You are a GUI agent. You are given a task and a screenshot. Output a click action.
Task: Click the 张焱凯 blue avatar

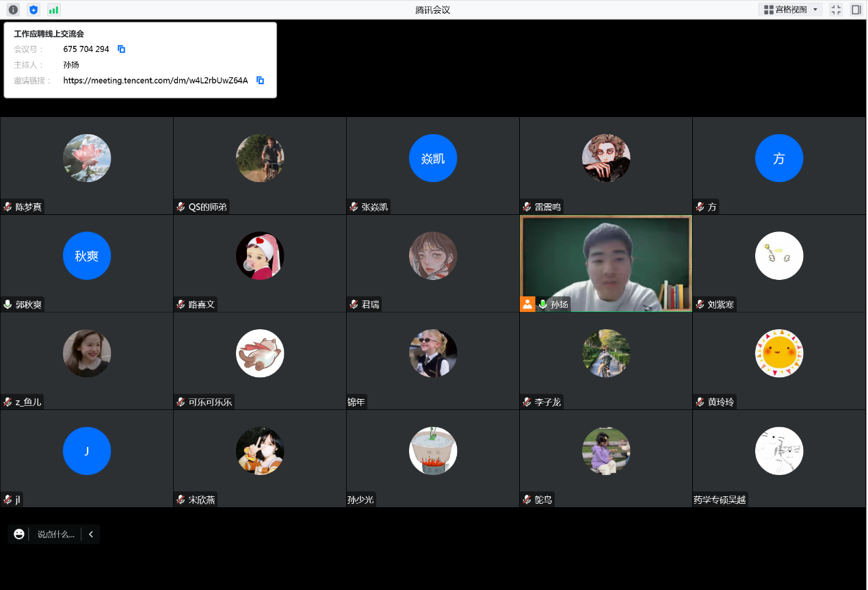433,158
